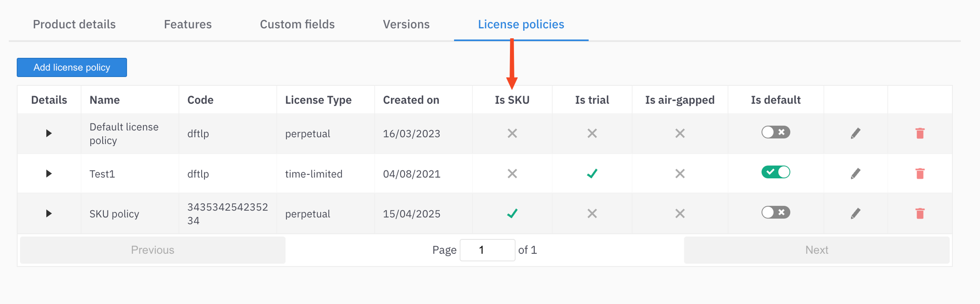The width and height of the screenshot is (980, 304).
Task: Enable Is default toggle for Default license policy
Action: click(x=775, y=132)
